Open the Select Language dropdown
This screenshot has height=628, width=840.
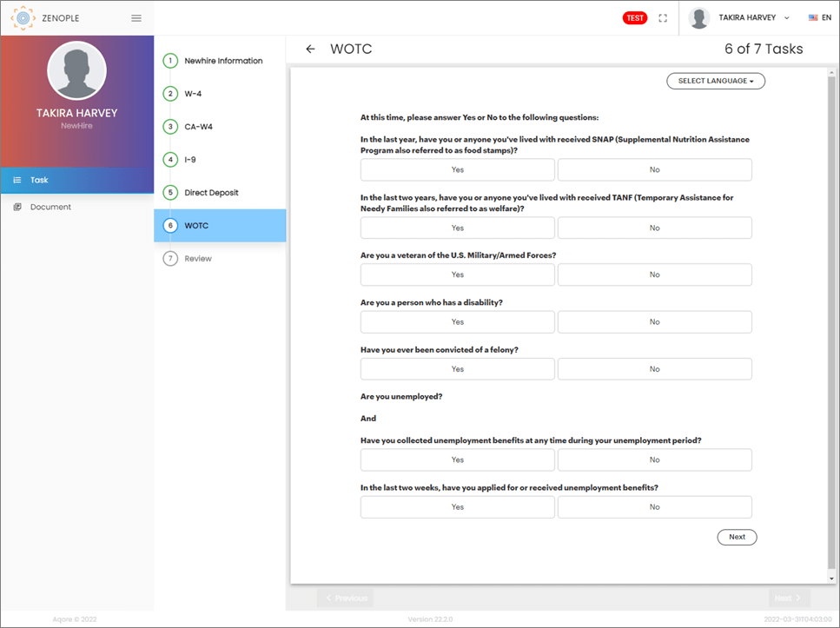715,81
